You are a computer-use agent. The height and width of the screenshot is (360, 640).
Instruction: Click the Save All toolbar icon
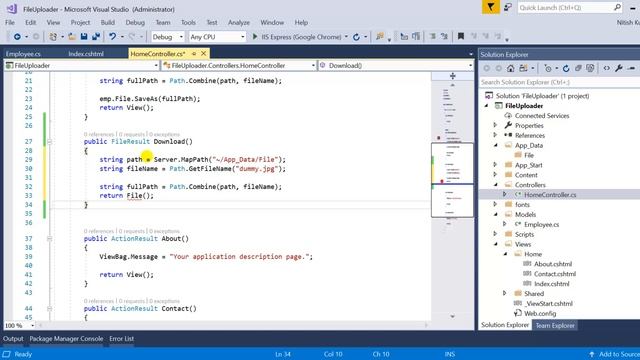96,37
